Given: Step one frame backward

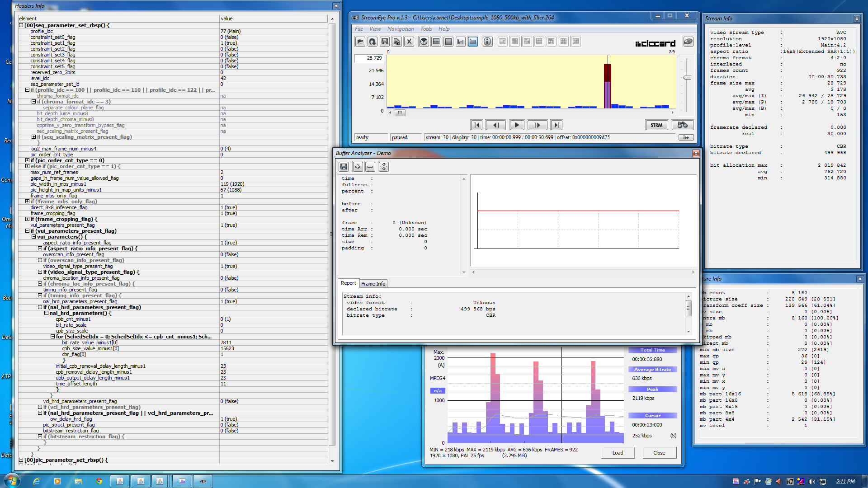Looking at the screenshot, I should [x=496, y=125].
